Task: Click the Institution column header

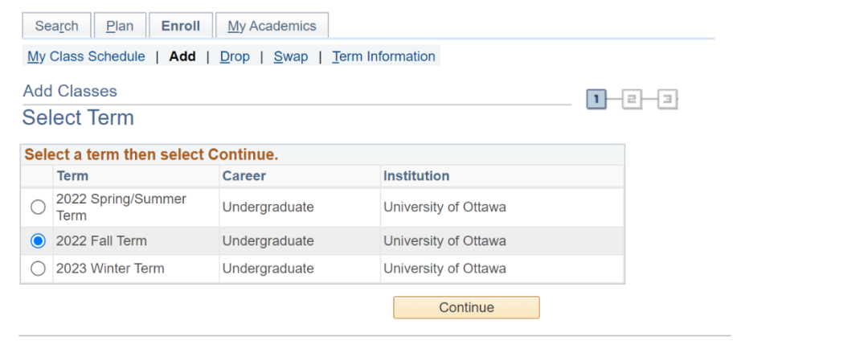Action: click(x=416, y=175)
